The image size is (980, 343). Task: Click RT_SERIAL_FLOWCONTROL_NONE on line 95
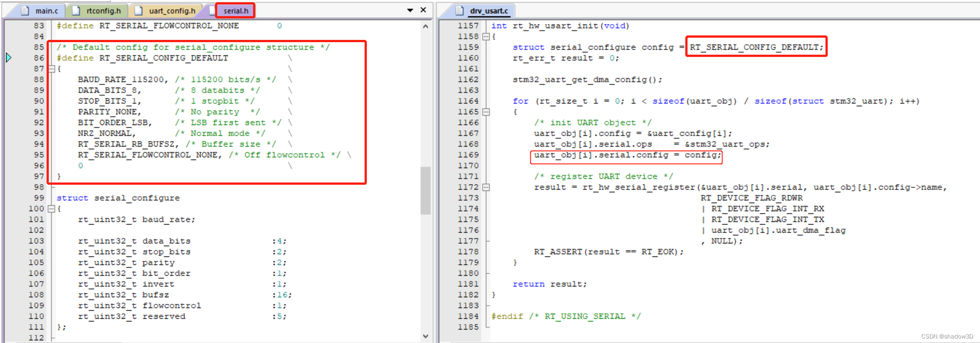point(147,155)
